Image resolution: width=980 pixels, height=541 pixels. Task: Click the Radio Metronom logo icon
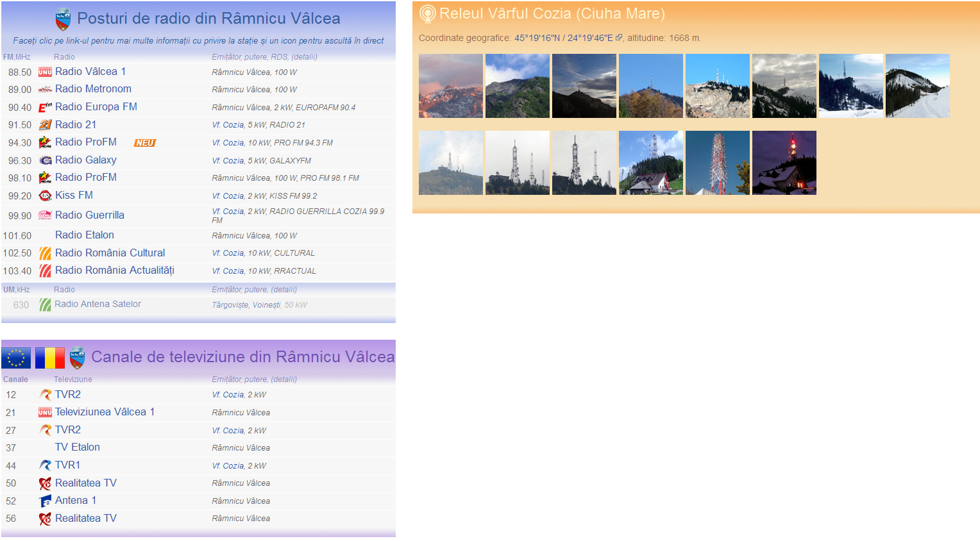[x=45, y=90]
